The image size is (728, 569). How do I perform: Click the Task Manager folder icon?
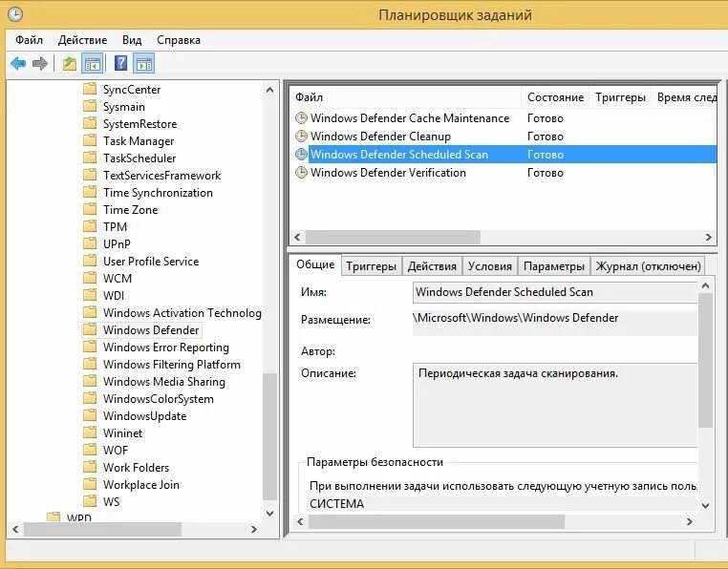tap(90, 140)
